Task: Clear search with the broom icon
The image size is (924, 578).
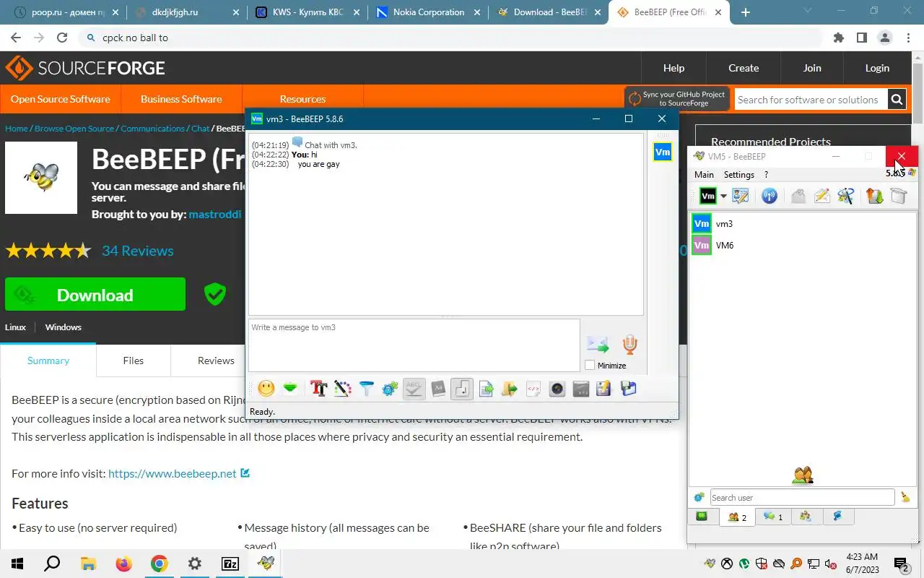Action: click(x=905, y=497)
